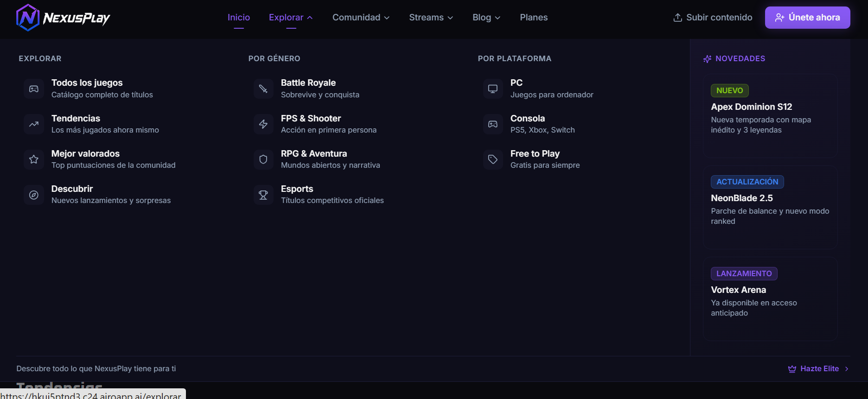868x399 pixels.
Task: Follow the Hazte Elite link
Action: click(818, 369)
